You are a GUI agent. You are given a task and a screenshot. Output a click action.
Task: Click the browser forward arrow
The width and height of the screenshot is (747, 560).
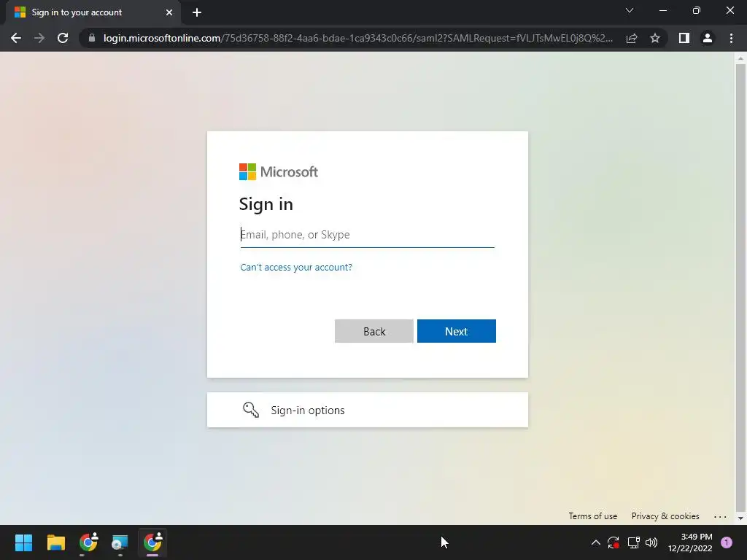point(39,38)
